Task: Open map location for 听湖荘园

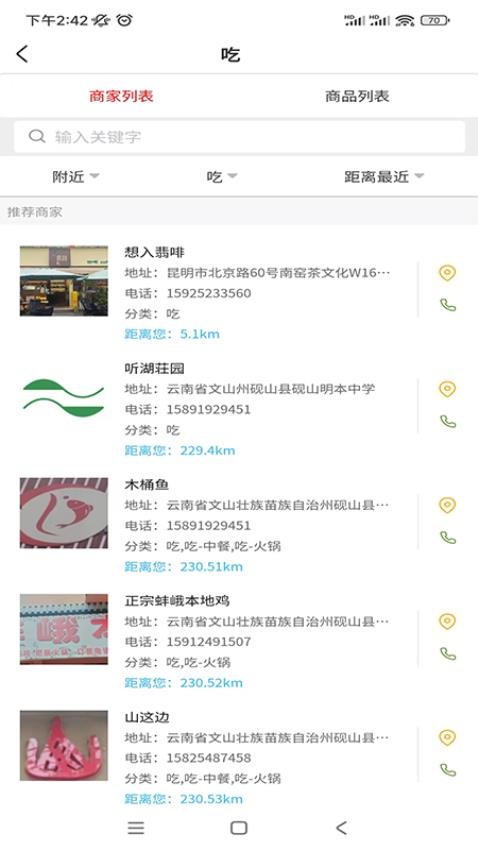Action: coord(447,389)
